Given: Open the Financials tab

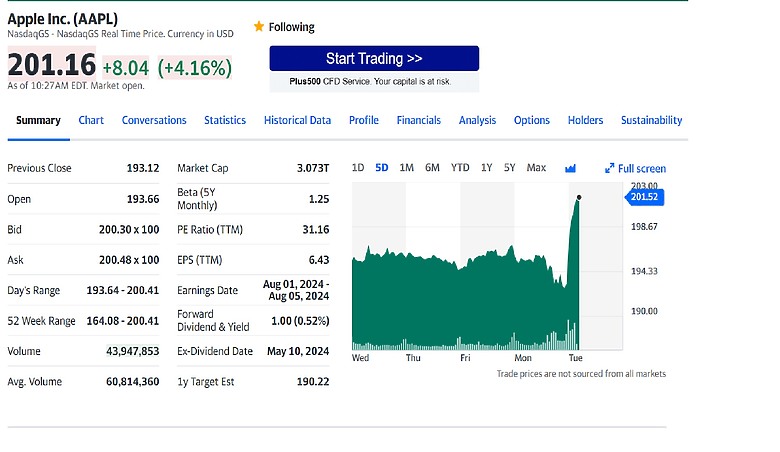Looking at the screenshot, I should click(x=419, y=120).
